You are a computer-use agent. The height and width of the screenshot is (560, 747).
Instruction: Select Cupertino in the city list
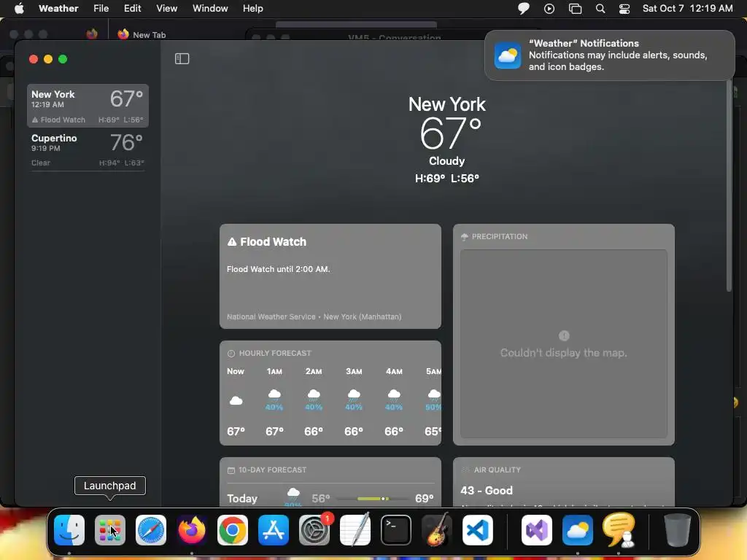pyautogui.click(x=88, y=149)
